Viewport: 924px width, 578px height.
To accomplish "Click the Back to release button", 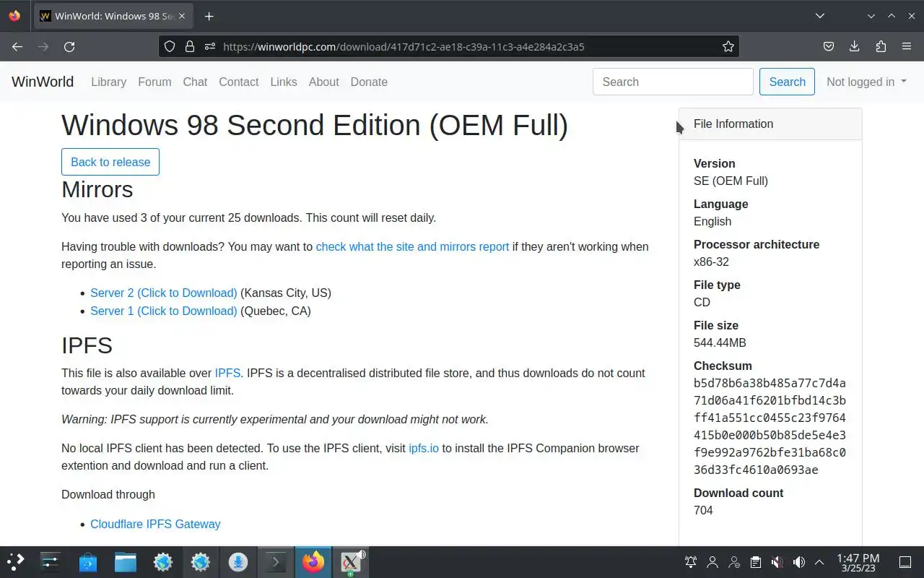I will click(x=110, y=162).
